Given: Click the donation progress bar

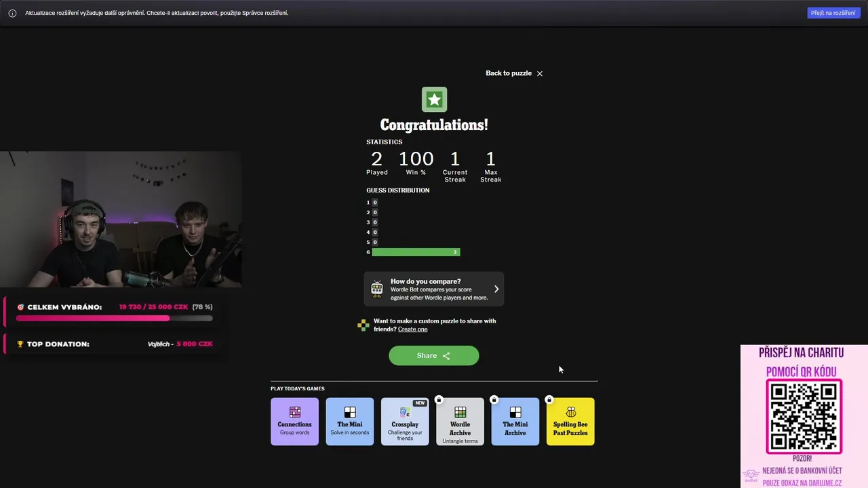Looking at the screenshot, I should click(114, 318).
